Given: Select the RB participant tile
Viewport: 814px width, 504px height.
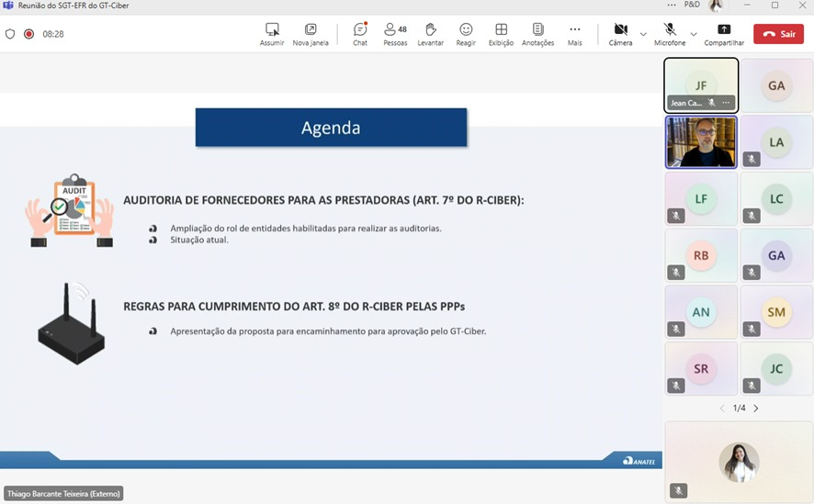Looking at the screenshot, I should point(701,255).
